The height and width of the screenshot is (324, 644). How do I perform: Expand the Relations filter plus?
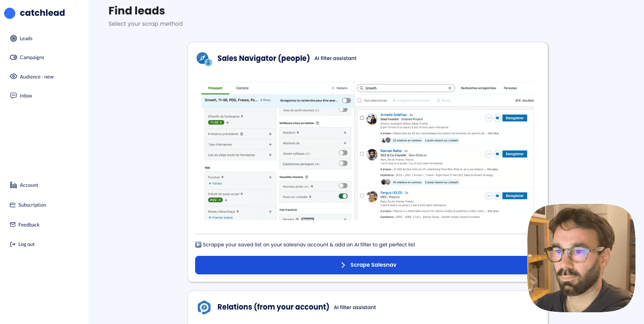[345, 133]
